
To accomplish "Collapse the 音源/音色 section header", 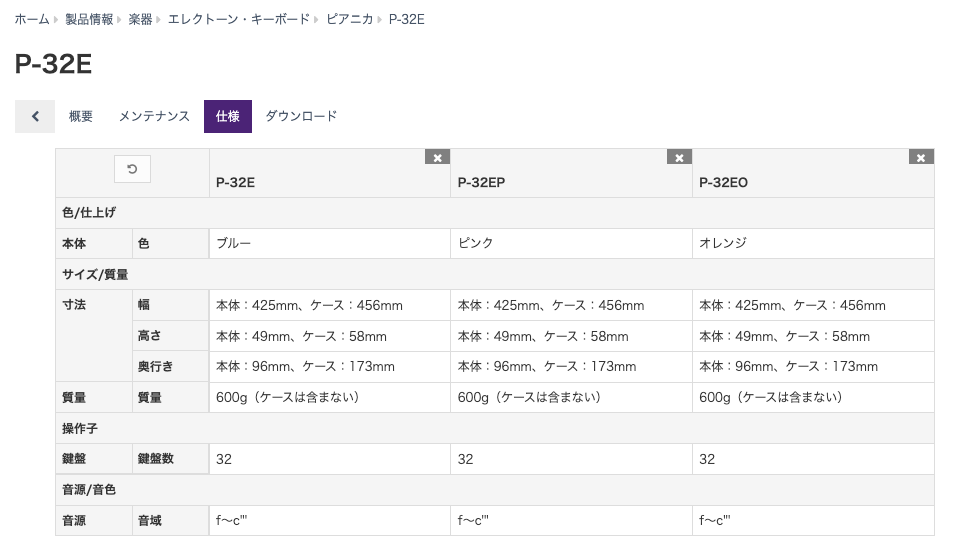I will [494, 490].
